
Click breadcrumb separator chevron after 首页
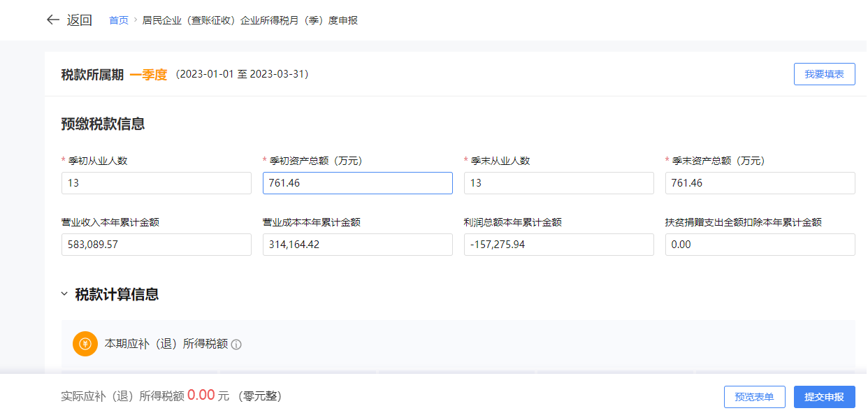[x=136, y=20]
